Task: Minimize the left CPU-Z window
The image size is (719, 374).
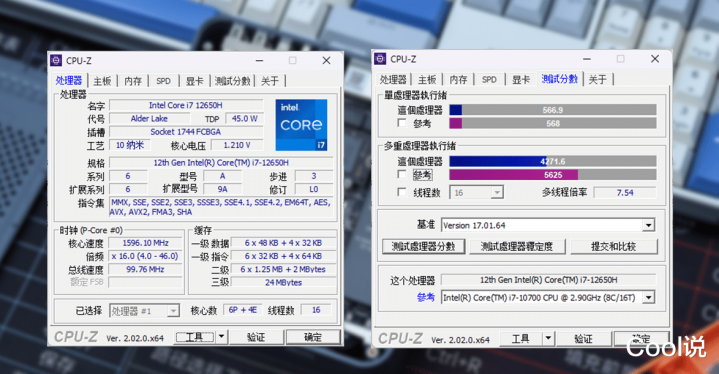Action: pos(260,60)
